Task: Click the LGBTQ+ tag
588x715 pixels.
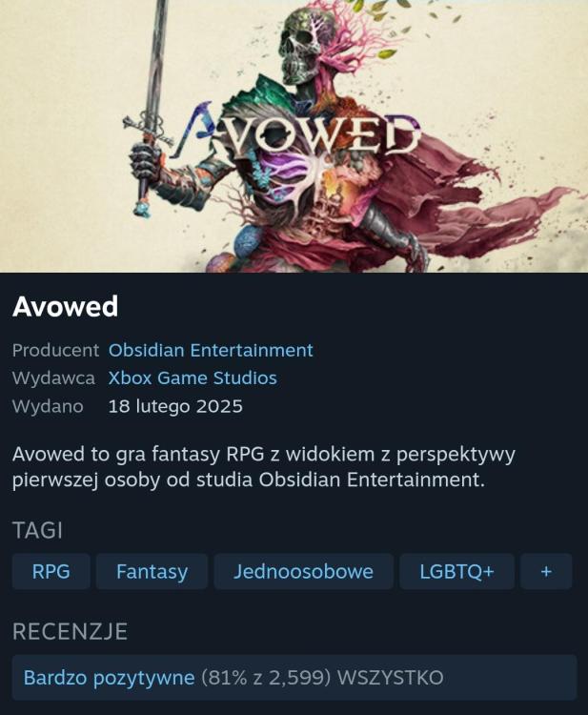Action: [456, 571]
